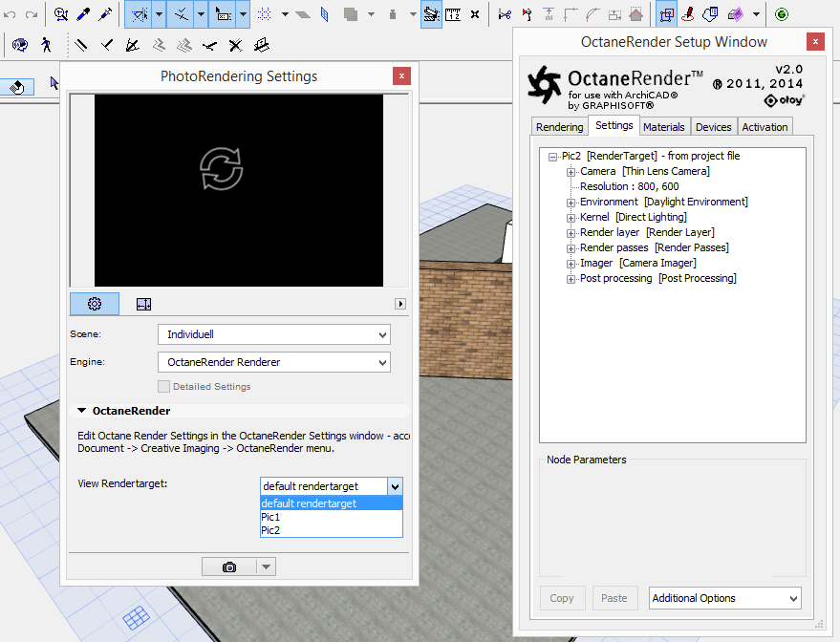Select the angle bisector constraint icon
The height and width of the screenshot is (642, 840).
click(x=132, y=46)
